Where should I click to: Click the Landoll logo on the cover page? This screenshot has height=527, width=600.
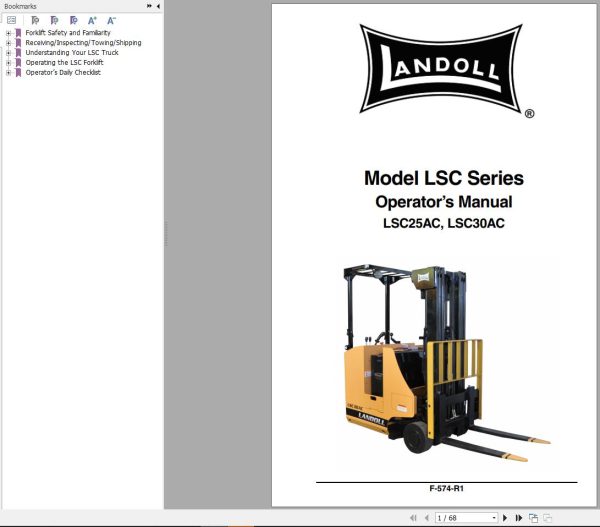tap(441, 69)
